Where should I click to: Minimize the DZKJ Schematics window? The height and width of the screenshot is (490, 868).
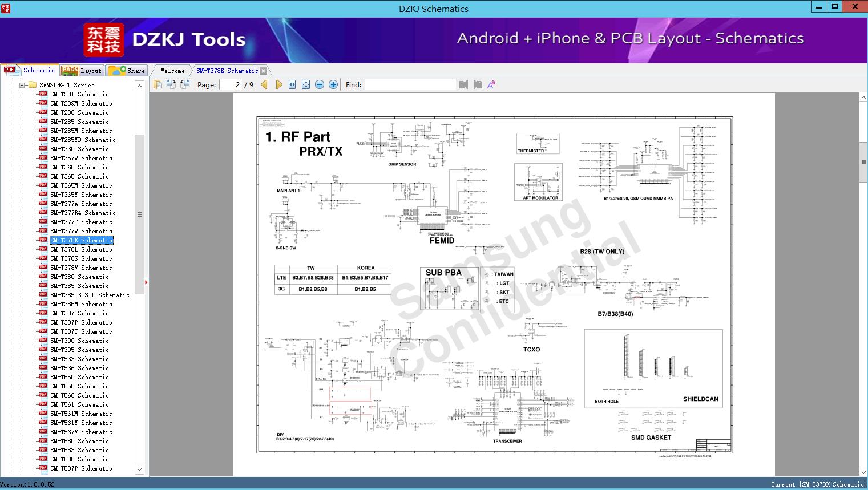point(818,7)
